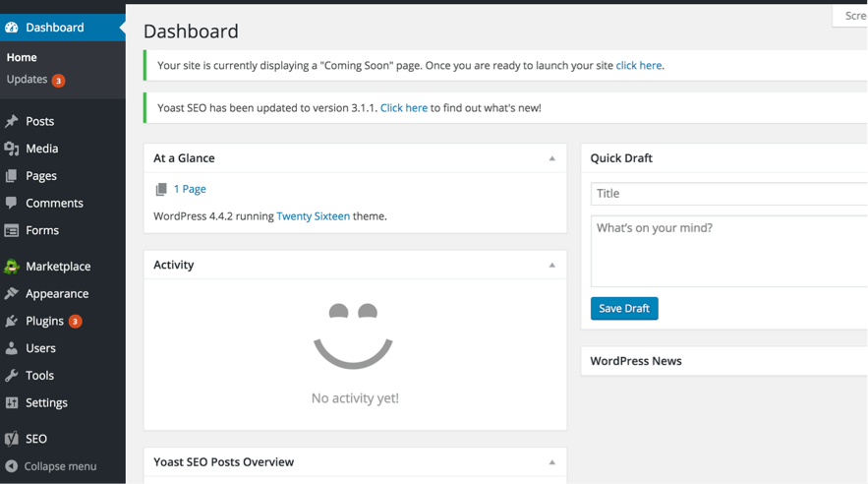868x484 pixels.
Task: Click the 'WordPress 4.4.2 running' text
Action: point(213,216)
